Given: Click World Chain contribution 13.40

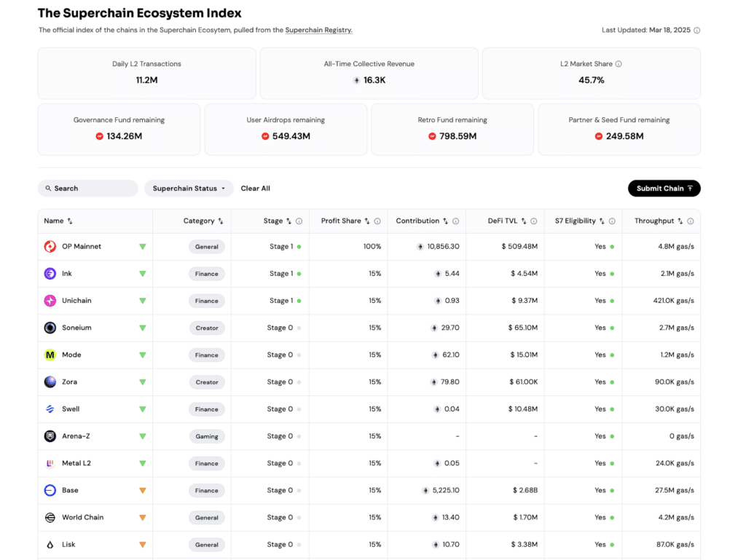Looking at the screenshot, I should pyautogui.click(x=450, y=517).
